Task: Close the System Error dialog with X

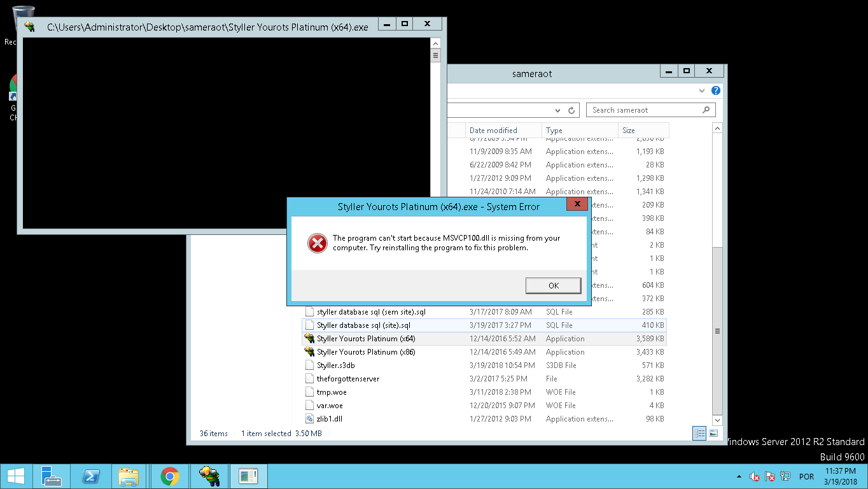Action: [x=577, y=204]
